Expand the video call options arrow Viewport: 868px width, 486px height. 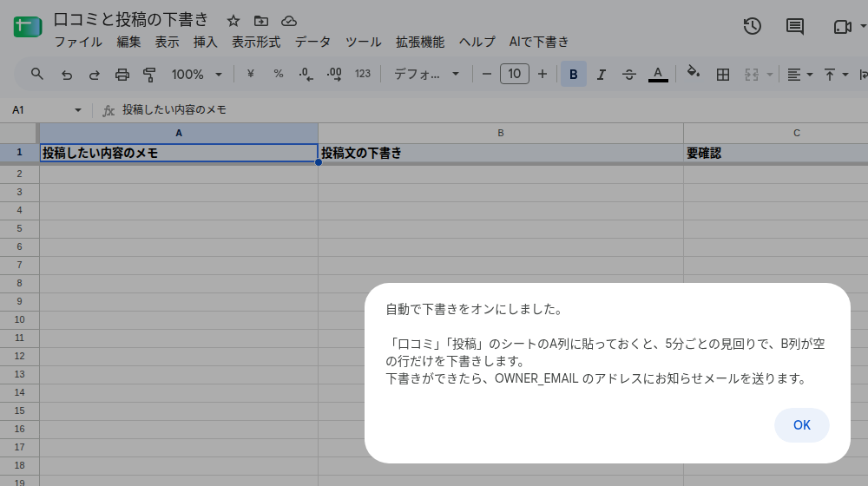point(863,26)
